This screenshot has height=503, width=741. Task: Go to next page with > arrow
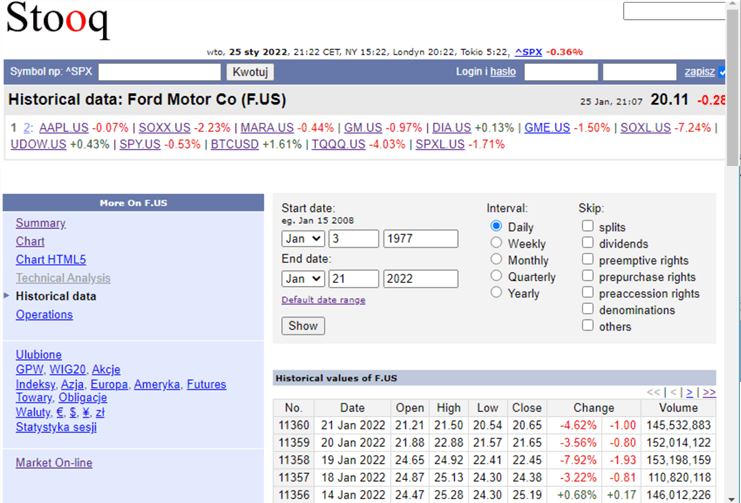690,392
